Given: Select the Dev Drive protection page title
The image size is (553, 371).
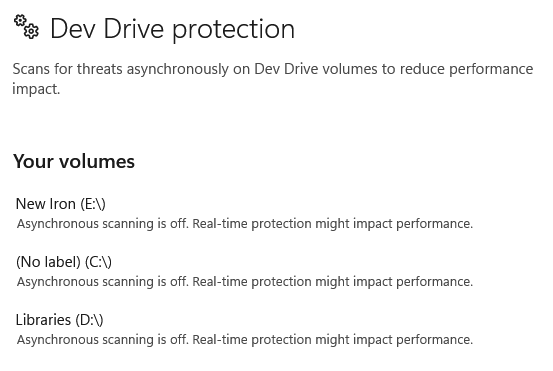Looking at the screenshot, I should coord(172,29).
